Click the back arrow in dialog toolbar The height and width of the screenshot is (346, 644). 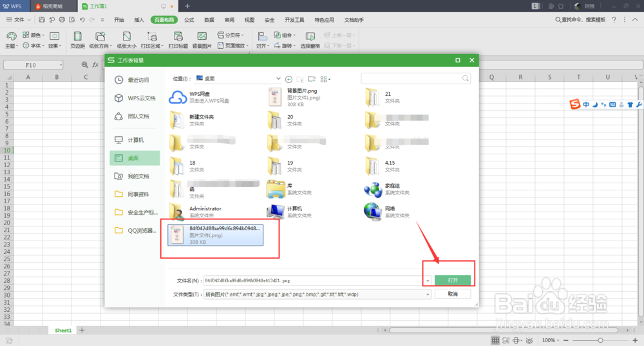point(289,79)
